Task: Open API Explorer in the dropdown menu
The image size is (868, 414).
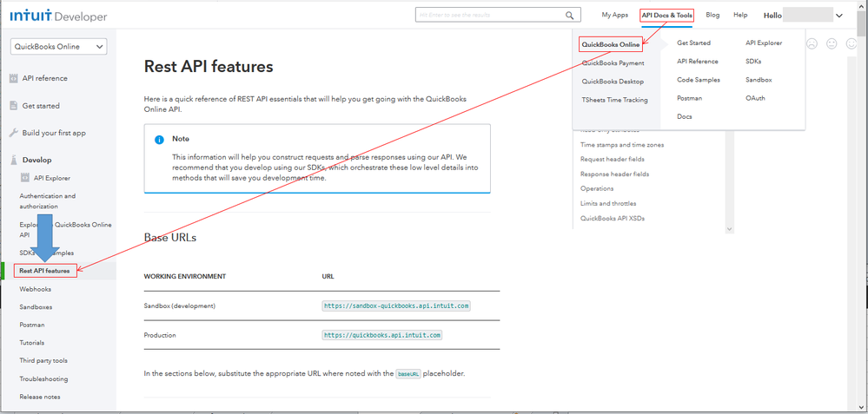Action: pos(764,43)
